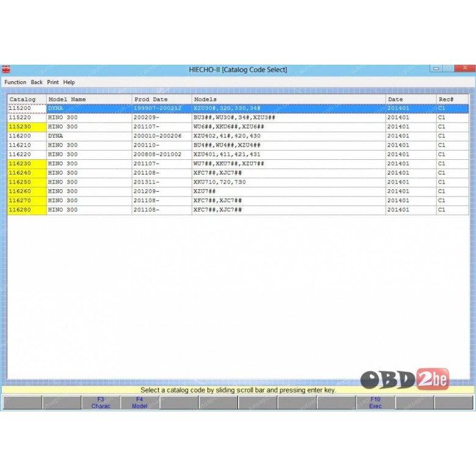Select catalog code 116210
This screenshot has height=476, width=476.
coord(27,145)
